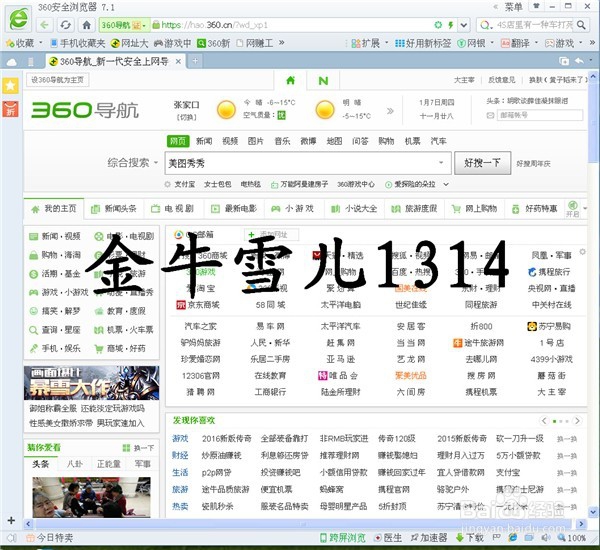This screenshot has width=600, height=550.
Task: Open the 收藏 favorites menu
Action: [24, 43]
